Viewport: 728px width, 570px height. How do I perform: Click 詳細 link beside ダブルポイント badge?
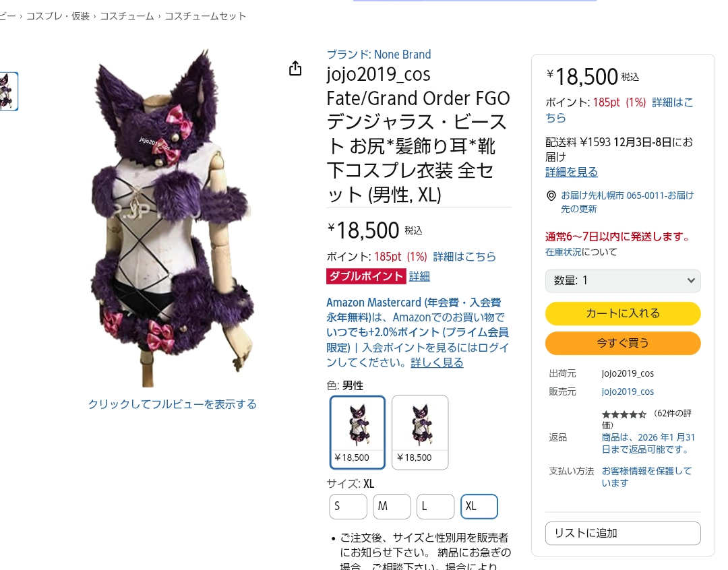tap(419, 277)
